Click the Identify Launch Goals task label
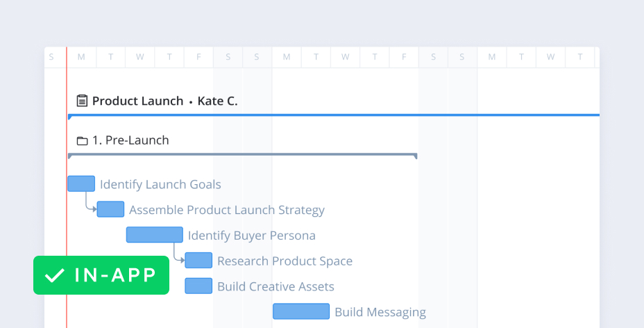Image resolution: width=644 pixels, height=328 pixels. (x=160, y=184)
